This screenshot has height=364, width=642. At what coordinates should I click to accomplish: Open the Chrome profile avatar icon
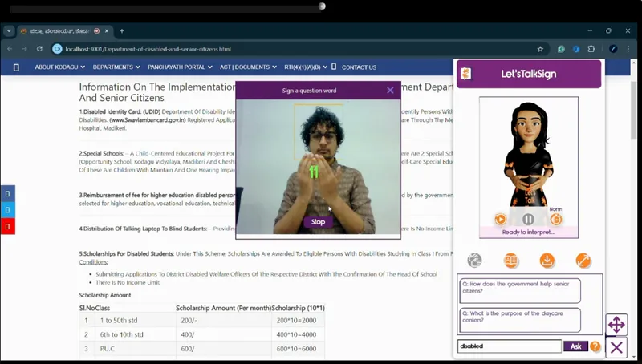tap(613, 49)
